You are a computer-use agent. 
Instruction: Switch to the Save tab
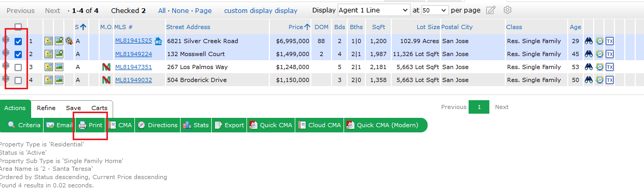point(73,108)
